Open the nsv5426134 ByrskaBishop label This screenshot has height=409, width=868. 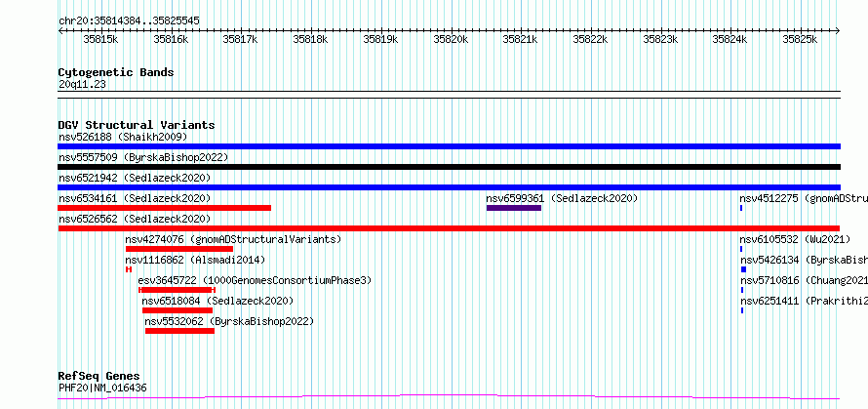coord(804,260)
